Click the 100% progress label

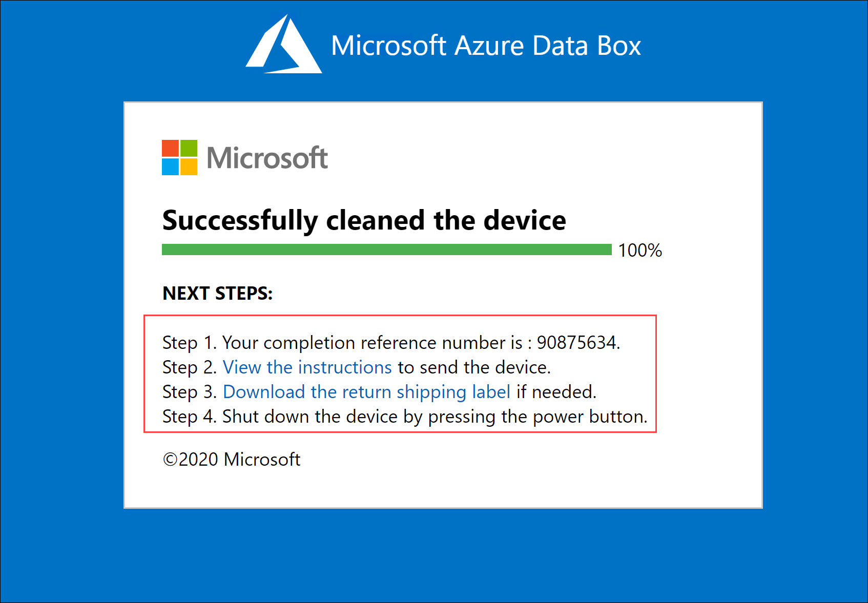coord(640,251)
